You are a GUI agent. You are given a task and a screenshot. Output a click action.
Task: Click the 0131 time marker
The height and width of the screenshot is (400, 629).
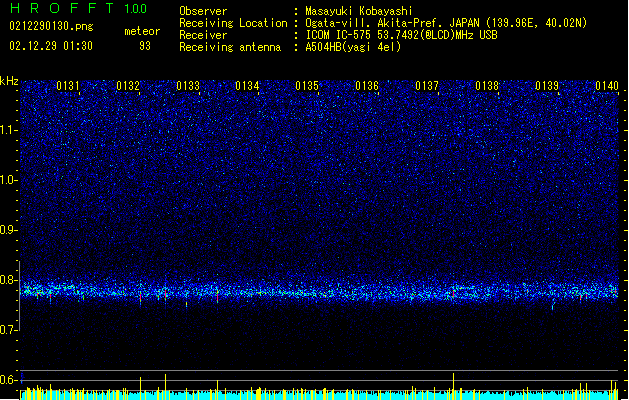click(68, 86)
